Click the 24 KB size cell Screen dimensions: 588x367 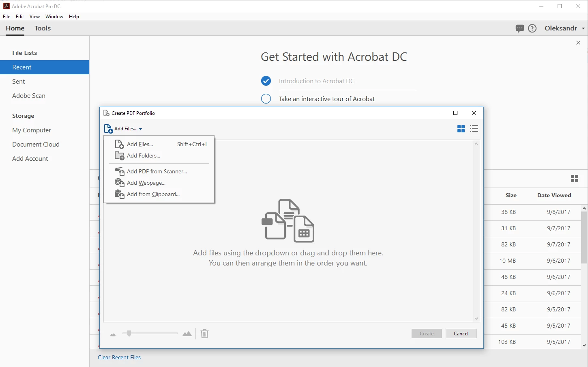509,293
